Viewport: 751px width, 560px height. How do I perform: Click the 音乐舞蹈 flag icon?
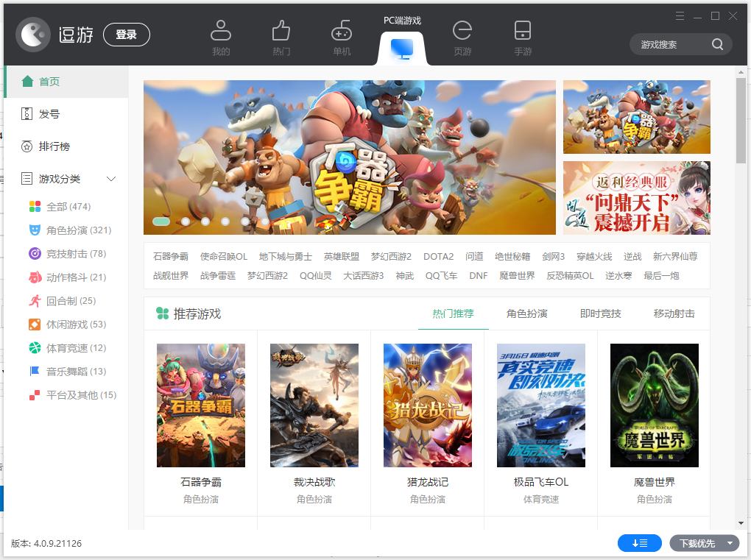tap(35, 372)
